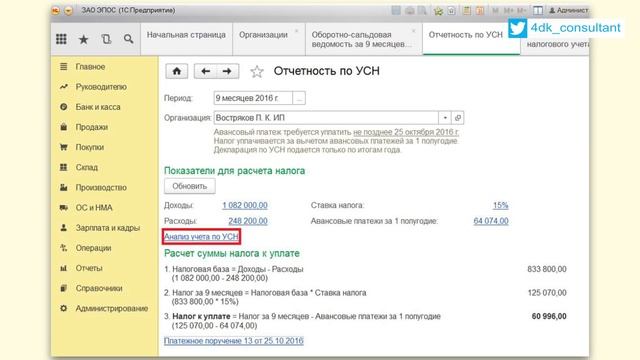Click the 'не позднее 25 октября 2016 г.' link

(406, 132)
